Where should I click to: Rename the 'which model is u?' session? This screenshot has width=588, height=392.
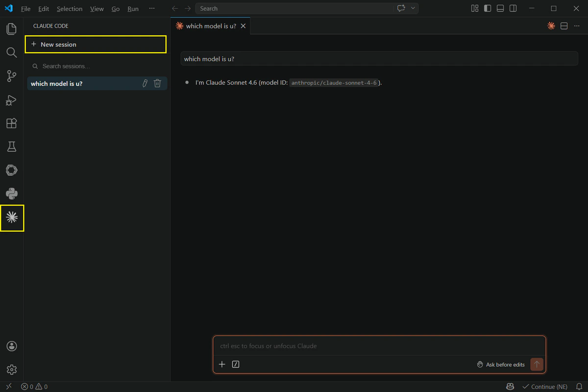click(x=145, y=83)
